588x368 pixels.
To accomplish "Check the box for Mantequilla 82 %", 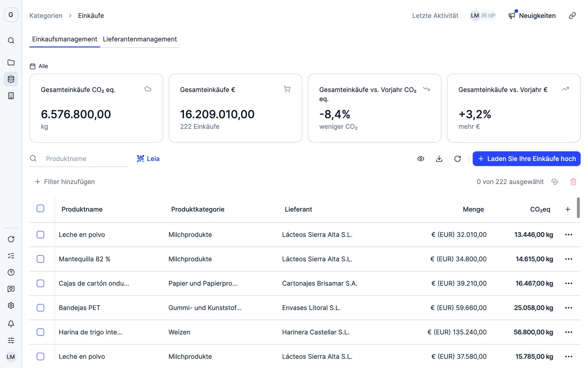I will (41, 259).
